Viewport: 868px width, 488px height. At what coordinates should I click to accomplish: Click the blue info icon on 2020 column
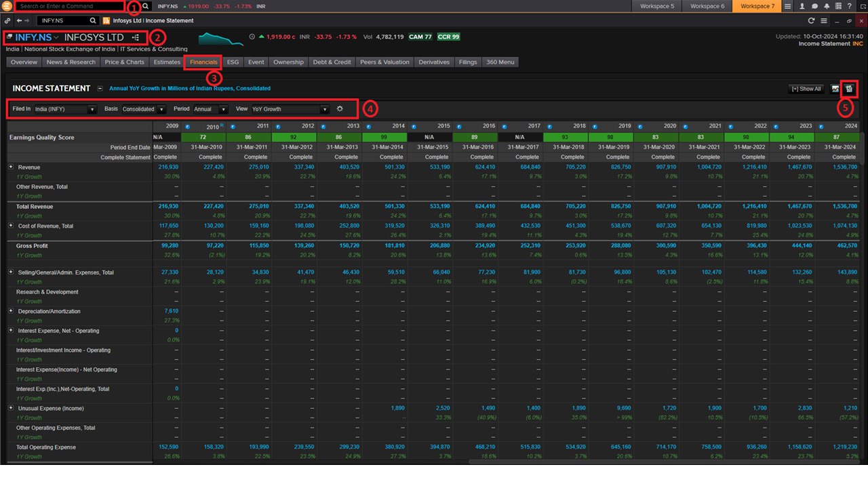[639, 127]
